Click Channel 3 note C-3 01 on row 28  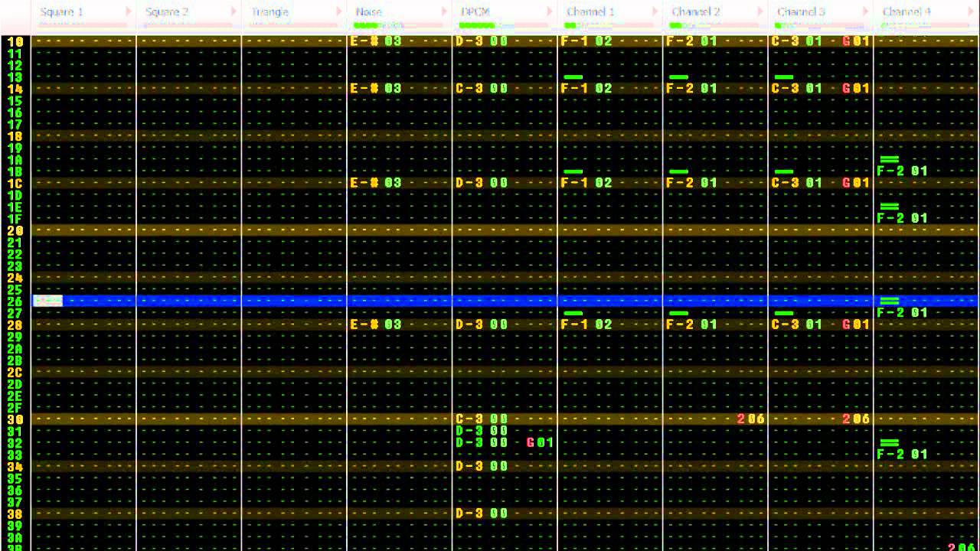coord(797,324)
